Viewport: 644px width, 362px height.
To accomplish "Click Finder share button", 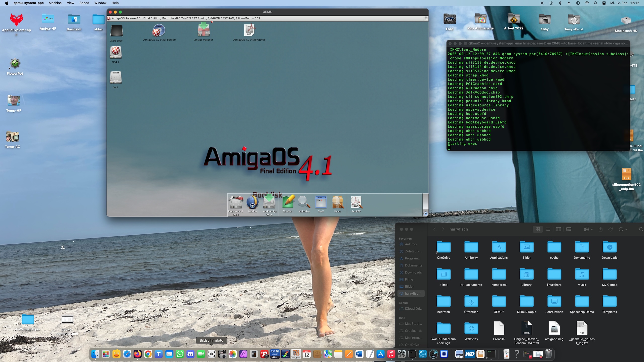I will pos(600,229).
